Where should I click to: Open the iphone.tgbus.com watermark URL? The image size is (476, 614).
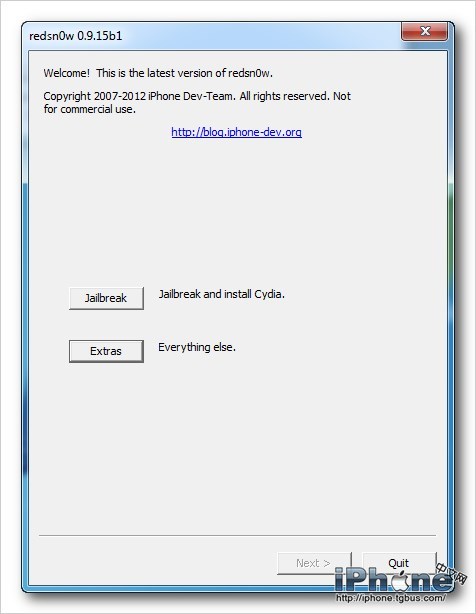[x=390, y=598]
